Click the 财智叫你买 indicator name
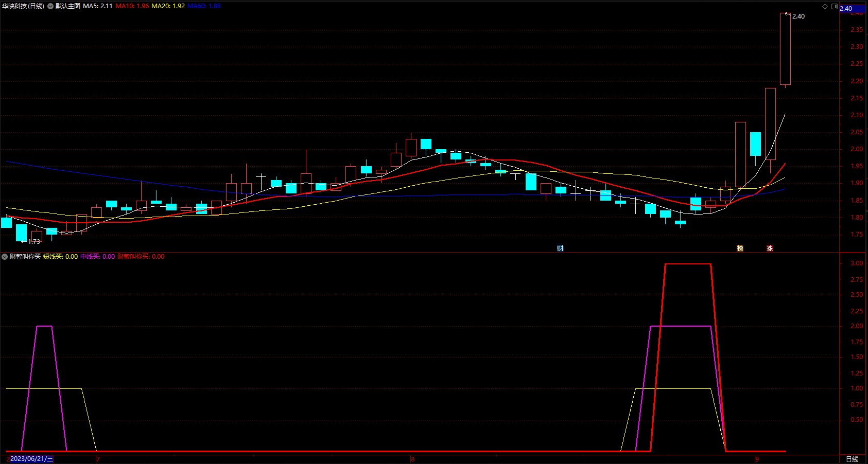 coord(25,256)
